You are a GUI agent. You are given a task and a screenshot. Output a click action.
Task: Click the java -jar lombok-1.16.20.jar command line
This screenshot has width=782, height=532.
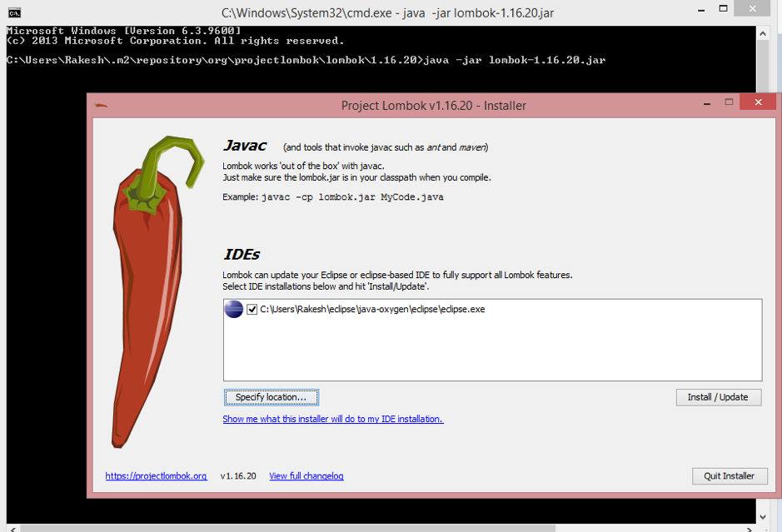click(515, 60)
